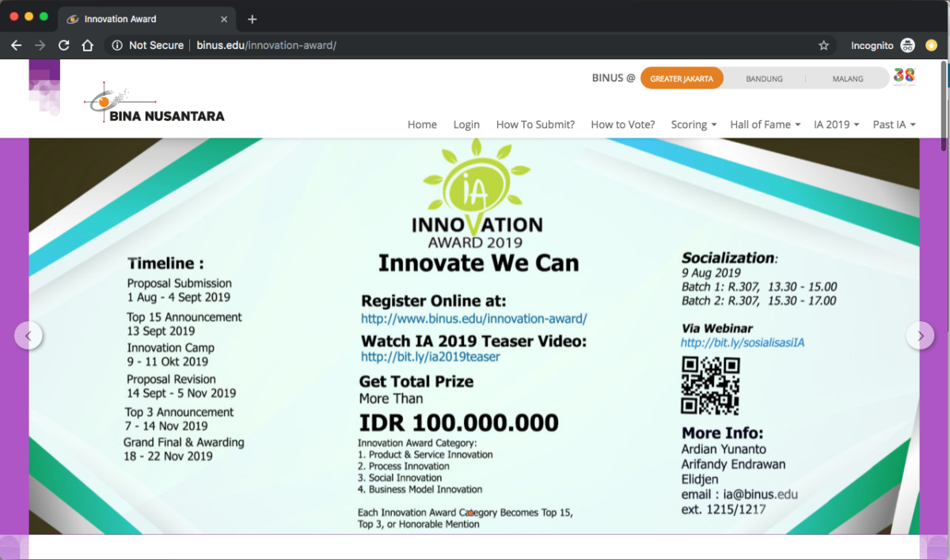Show previous slide with left arrow
Viewport: 950px width, 560px height.
[28, 335]
